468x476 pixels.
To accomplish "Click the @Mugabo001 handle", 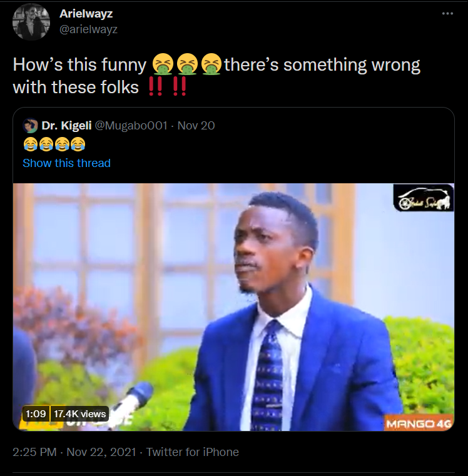I will [x=131, y=126].
